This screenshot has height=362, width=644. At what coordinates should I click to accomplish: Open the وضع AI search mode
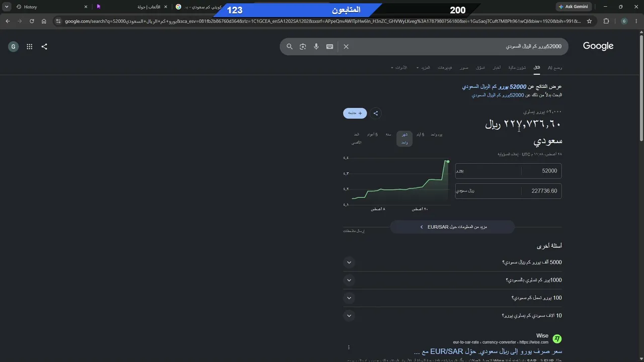click(x=555, y=67)
